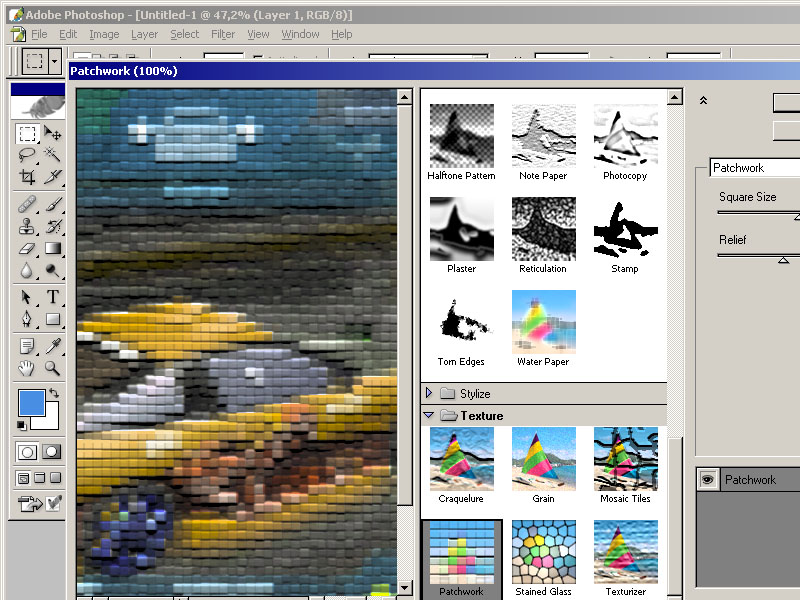Click the Clone Stamp tool
The width and height of the screenshot is (800, 600).
click(x=27, y=226)
